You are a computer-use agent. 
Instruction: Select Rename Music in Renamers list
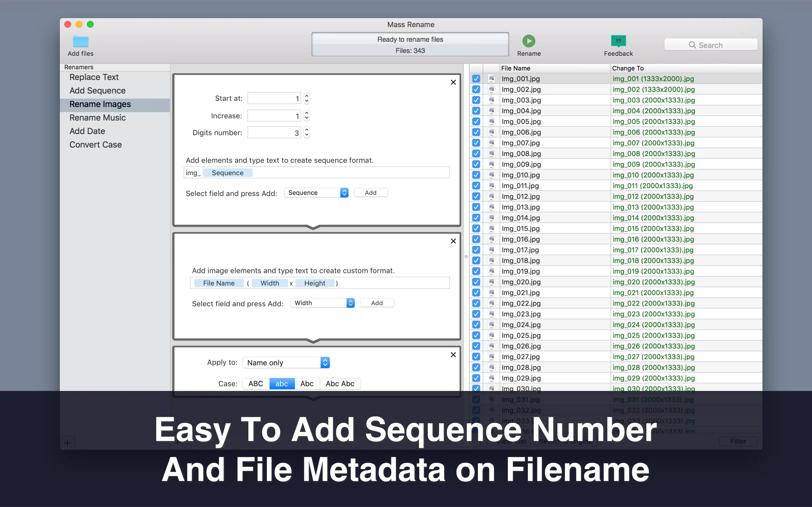[x=97, y=118]
